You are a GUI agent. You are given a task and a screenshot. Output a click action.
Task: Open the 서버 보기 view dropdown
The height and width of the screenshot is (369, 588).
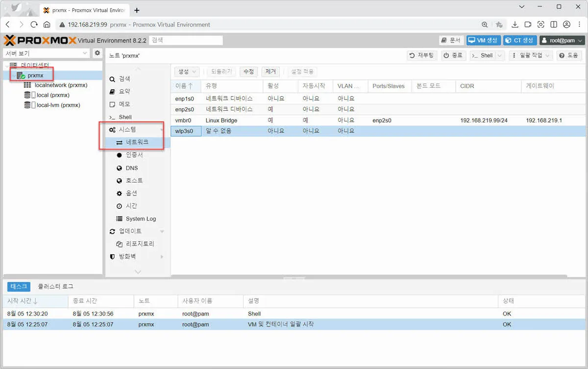pos(47,53)
